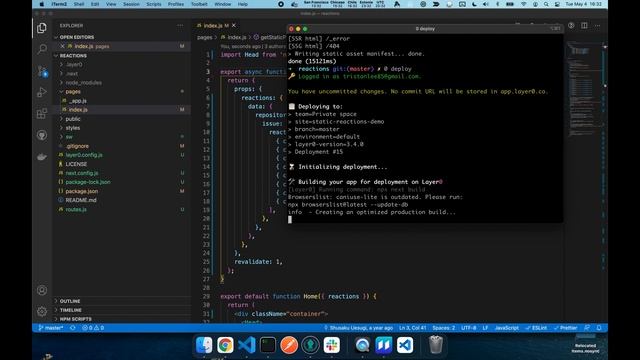Click the pages breadcrumb segment
The image size is (640, 360).
click(x=204, y=37)
